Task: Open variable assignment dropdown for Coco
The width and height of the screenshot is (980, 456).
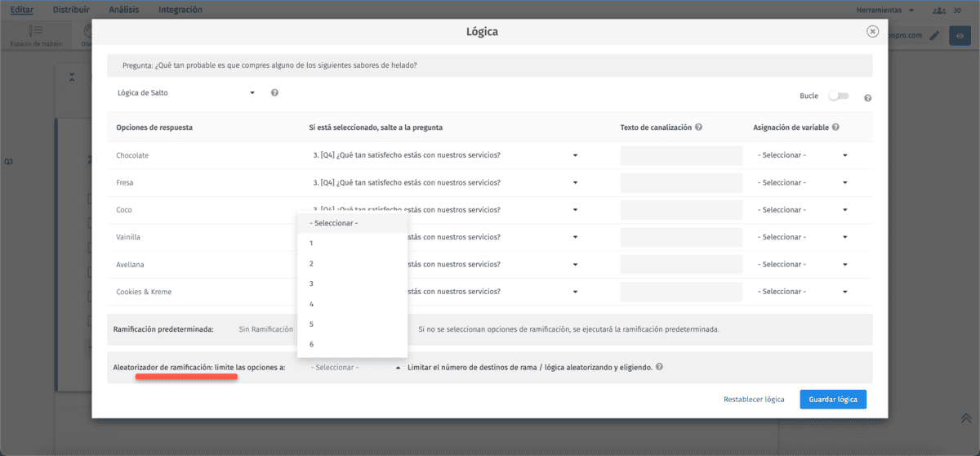Action: (802, 210)
